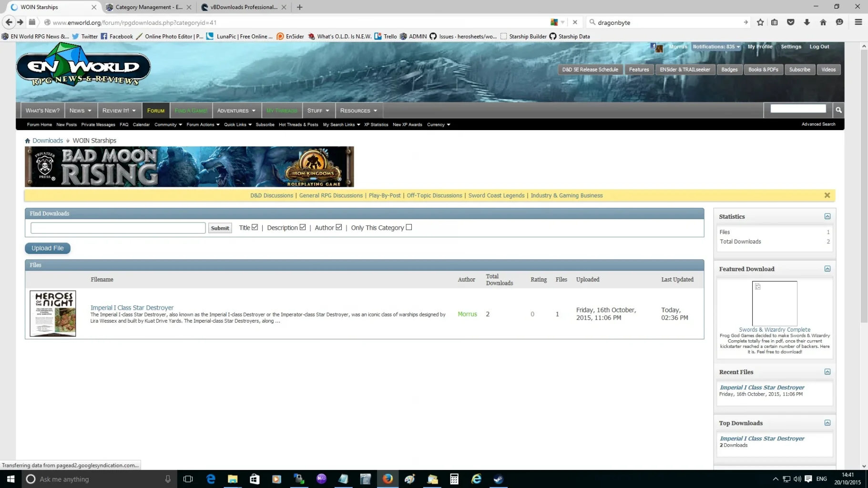The width and height of the screenshot is (868, 488).
Task: Click the Log Out link
Action: point(819,47)
